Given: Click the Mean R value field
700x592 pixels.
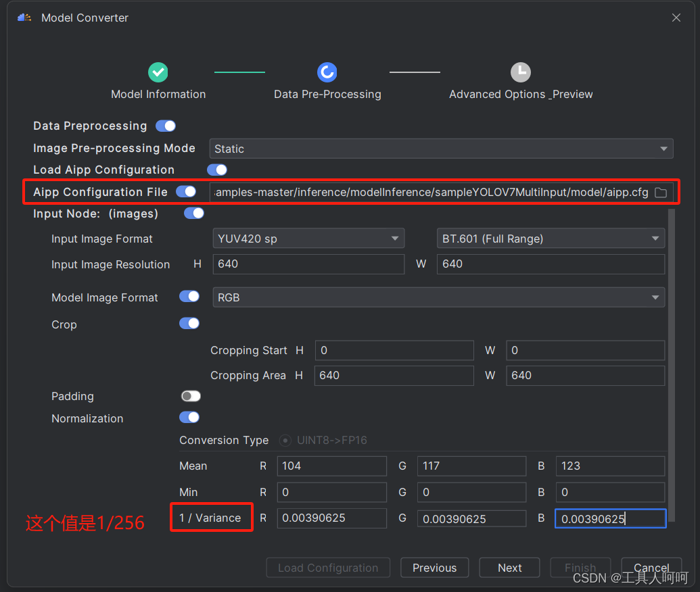Looking at the screenshot, I should pyautogui.click(x=331, y=466).
